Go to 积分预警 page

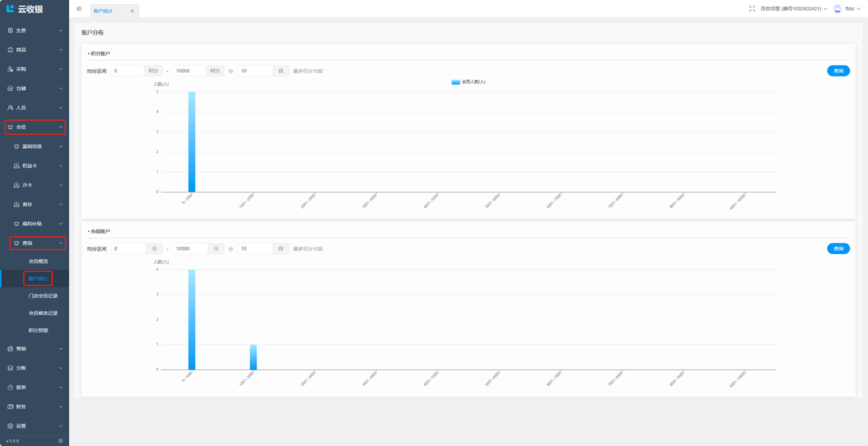(x=38, y=331)
